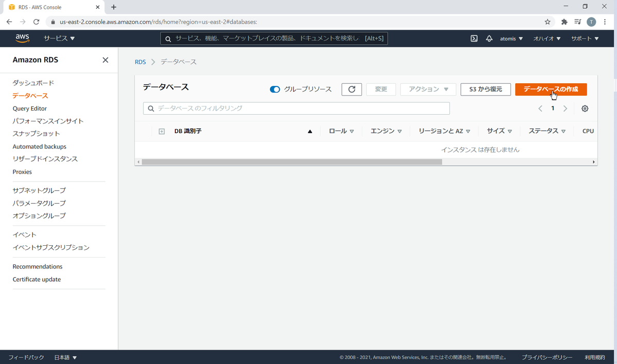Click the DB 識別子 column header

click(188, 131)
